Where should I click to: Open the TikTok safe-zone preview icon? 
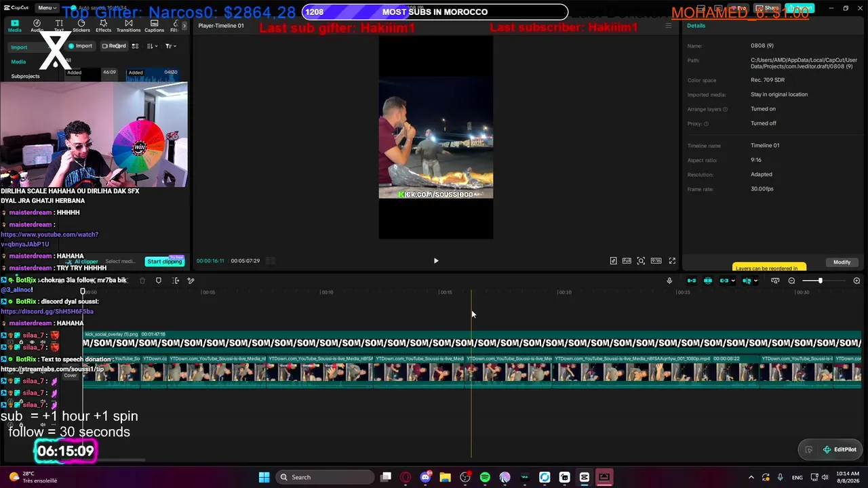click(613, 261)
